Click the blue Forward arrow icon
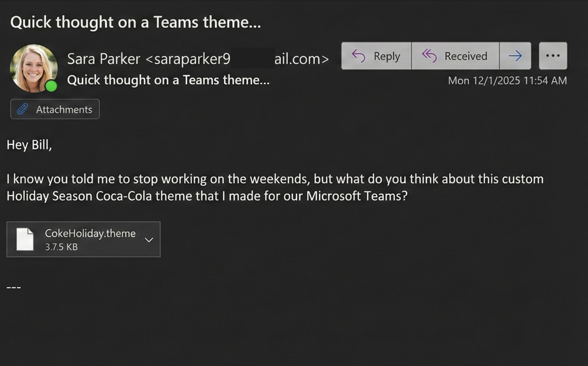 [516, 56]
